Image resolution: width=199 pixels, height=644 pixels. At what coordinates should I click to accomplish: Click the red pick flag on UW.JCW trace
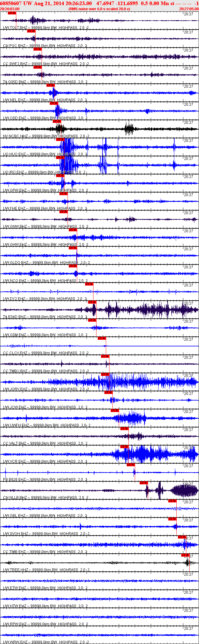click(x=109, y=392)
